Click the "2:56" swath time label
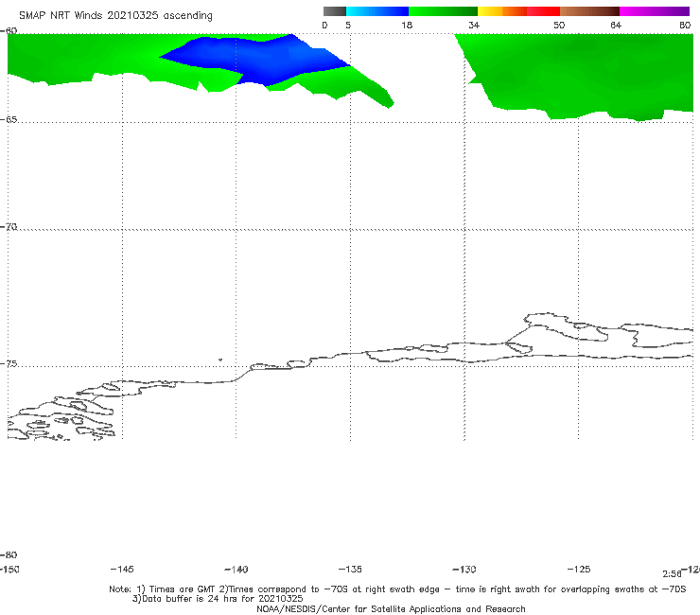The image size is (700, 615). tap(672, 574)
